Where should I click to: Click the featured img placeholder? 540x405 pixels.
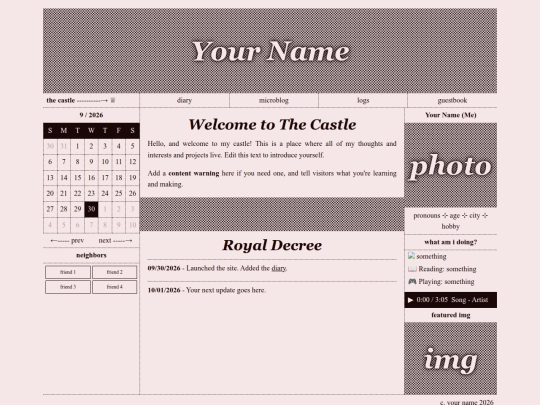tap(450, 358)
